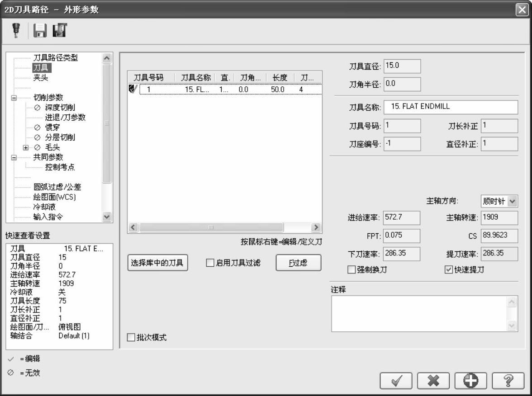Select 夹头 tree item

[41, 78]
